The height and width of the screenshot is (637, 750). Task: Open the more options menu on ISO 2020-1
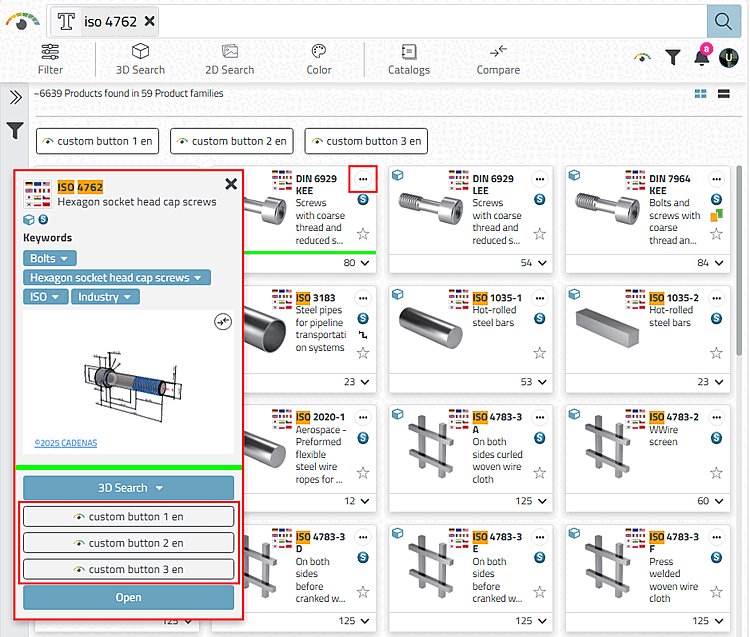[x=363, y=417]
